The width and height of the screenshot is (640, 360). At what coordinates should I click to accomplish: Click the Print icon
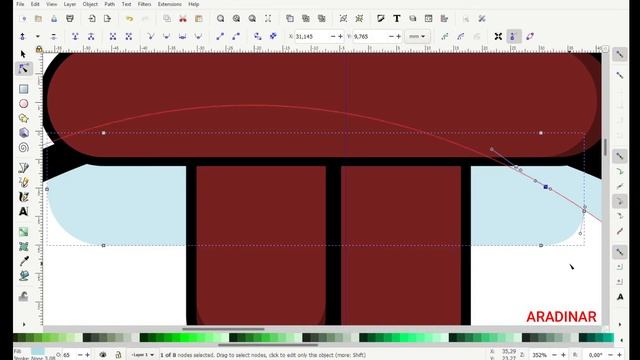click(70, 19)
